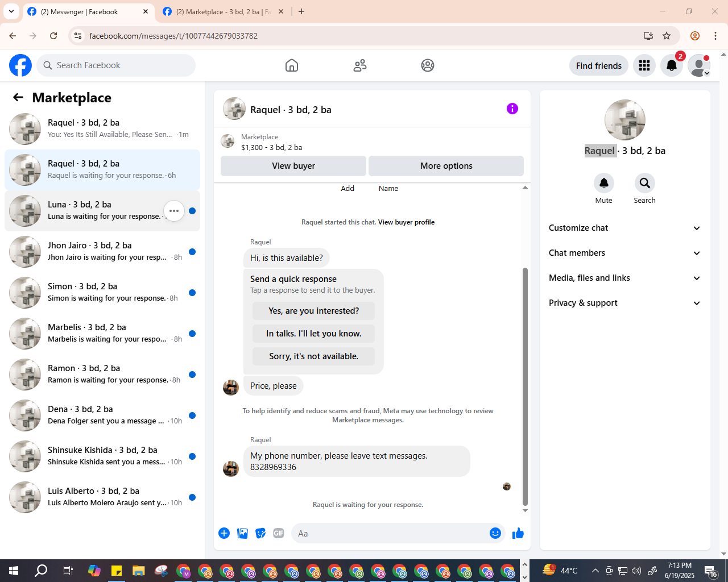Screen dimensions: 728x582
Task: Select the Messenger | Facebook browser tab
Action: pos(88,12)
